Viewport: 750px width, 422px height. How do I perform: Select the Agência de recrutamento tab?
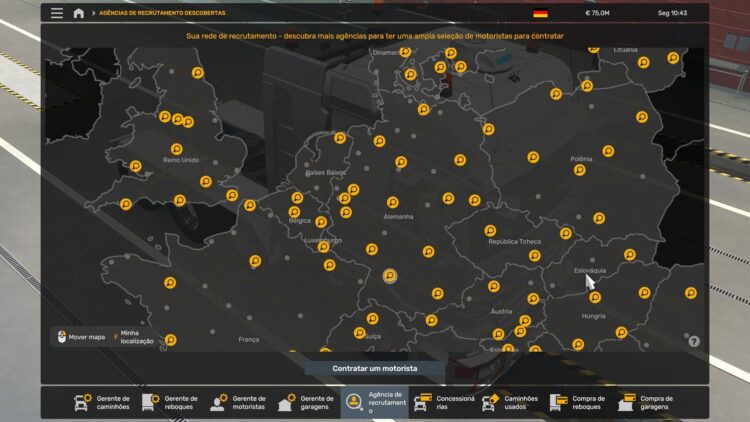[x=375, y=402]
